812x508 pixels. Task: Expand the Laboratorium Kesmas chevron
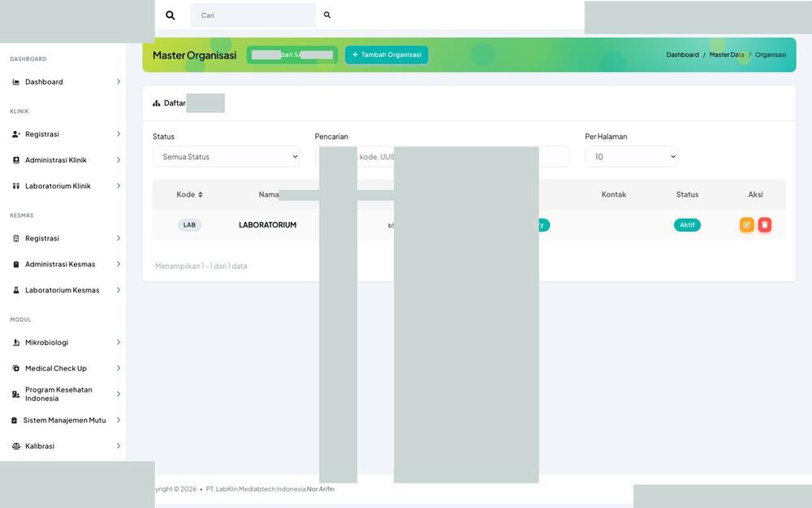pos(118,290)
